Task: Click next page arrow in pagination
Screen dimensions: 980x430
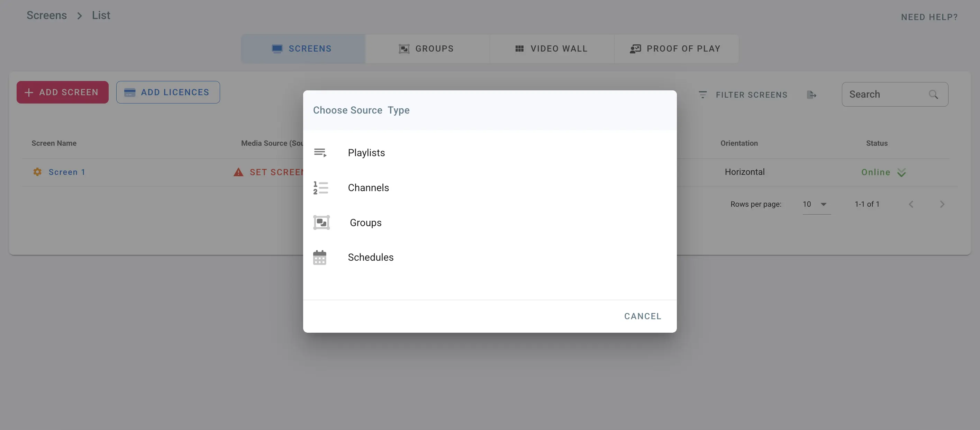Action: click(x=942, y=204)
